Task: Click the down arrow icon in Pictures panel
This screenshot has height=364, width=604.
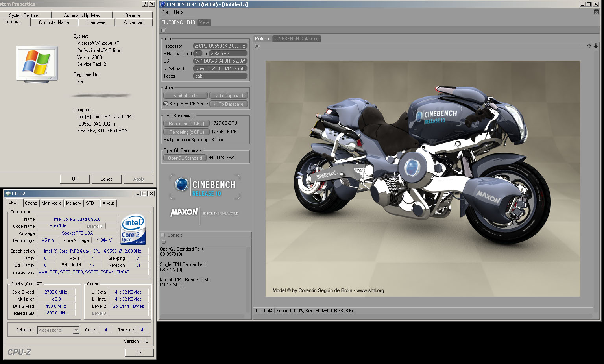Action: (596, 46)
